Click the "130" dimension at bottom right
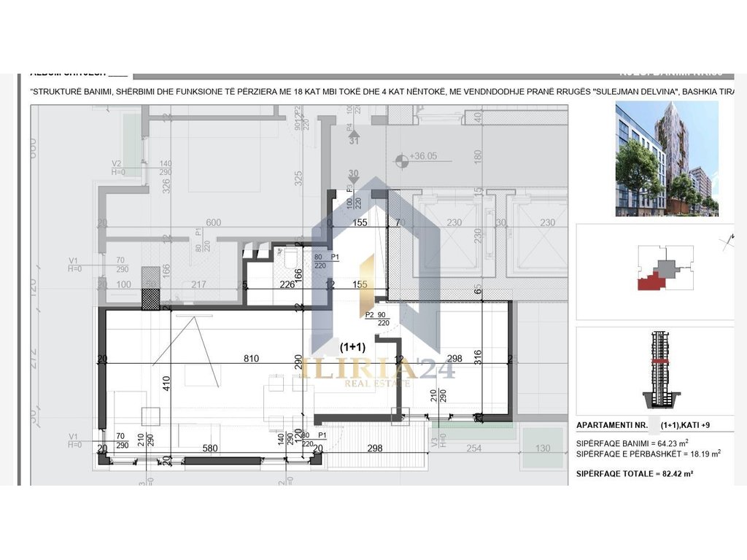747x560 pixels. pos(543,448)
